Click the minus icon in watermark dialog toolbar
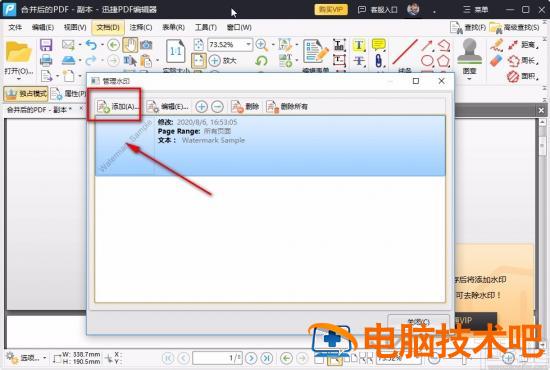 (217, 107)
